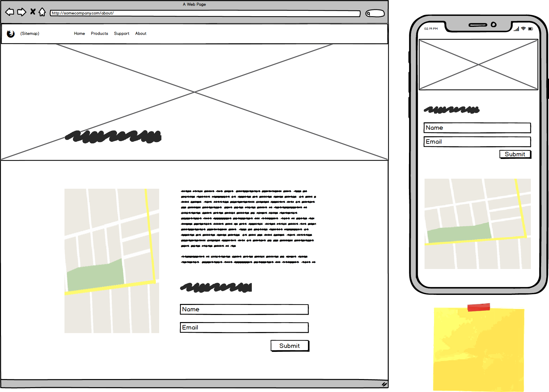Click the phone Wi-Fi status icon

pos(523,29)
